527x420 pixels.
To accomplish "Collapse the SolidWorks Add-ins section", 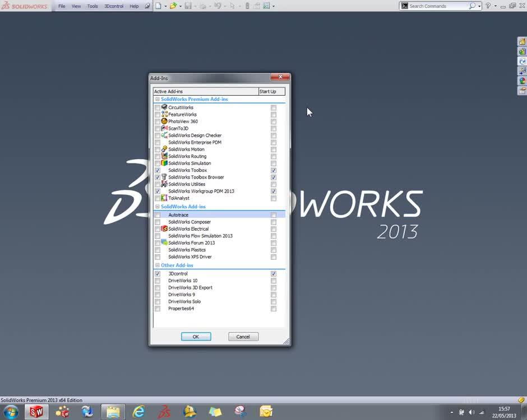I will coord(157,206).
